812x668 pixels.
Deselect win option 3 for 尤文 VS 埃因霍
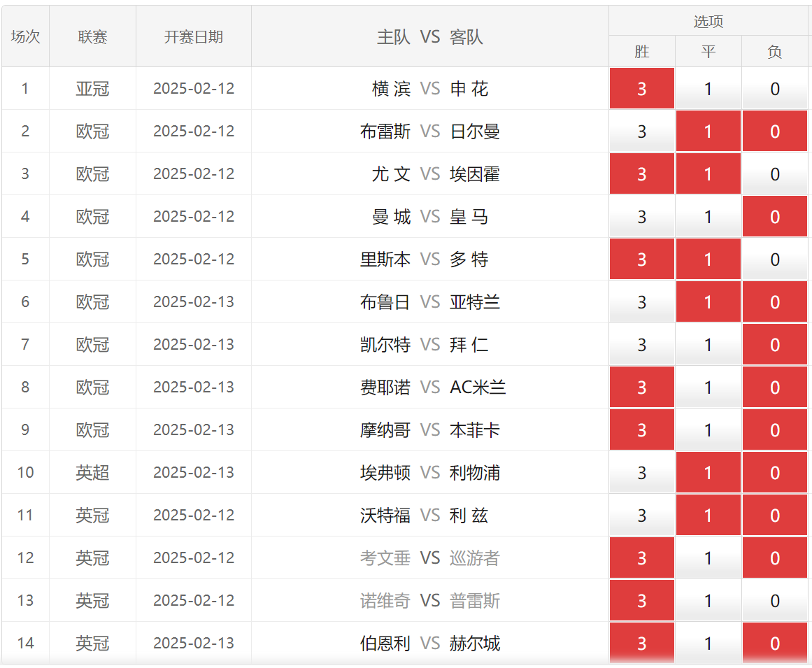pos(641,174)
